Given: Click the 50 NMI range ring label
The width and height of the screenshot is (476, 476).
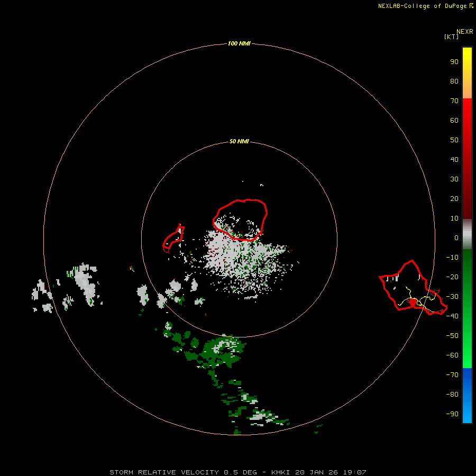Looking at the screenshot, I should point(239,141).
